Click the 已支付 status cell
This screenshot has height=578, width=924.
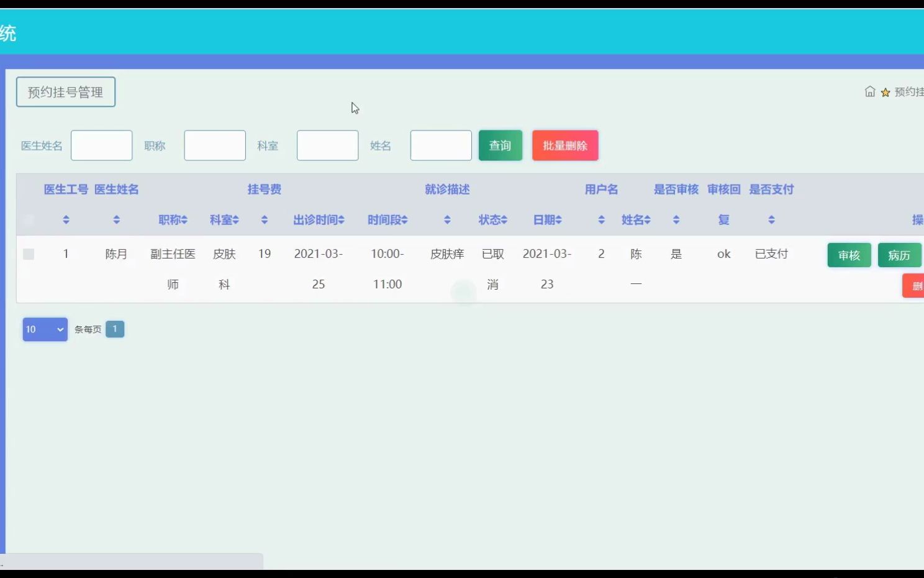pos(771,254)
